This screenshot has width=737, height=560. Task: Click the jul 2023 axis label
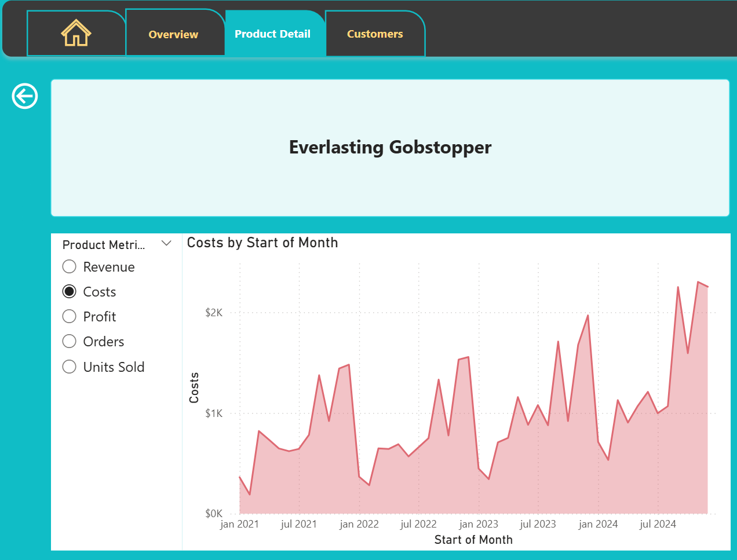pyautogui.click(x=538, y=524)
